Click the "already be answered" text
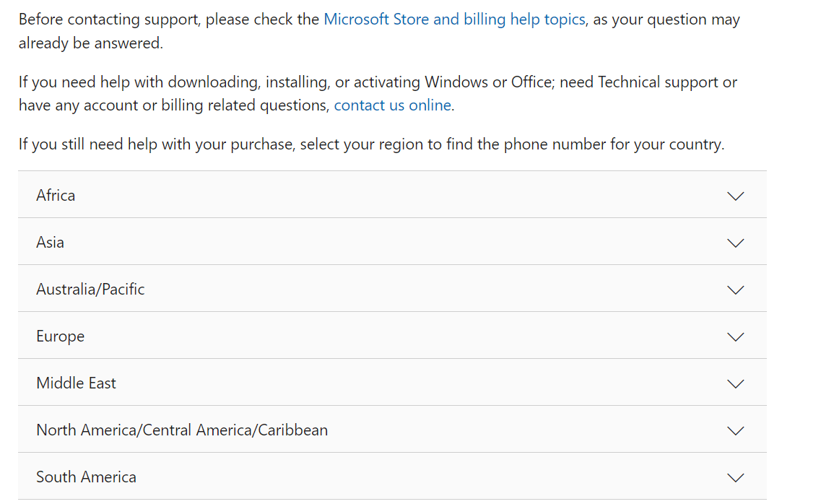 point(91,43)
